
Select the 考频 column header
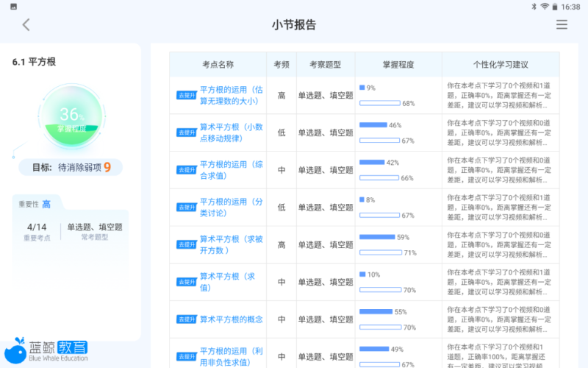click(282, 65)
